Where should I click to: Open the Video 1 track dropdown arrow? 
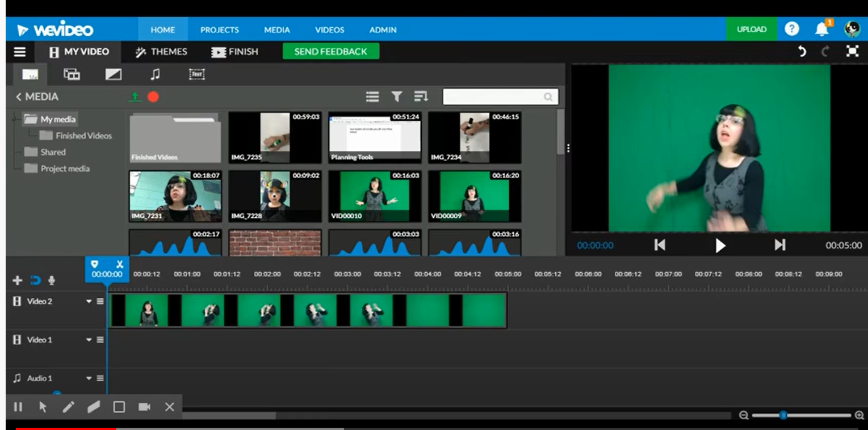click(x=89, y=340)
